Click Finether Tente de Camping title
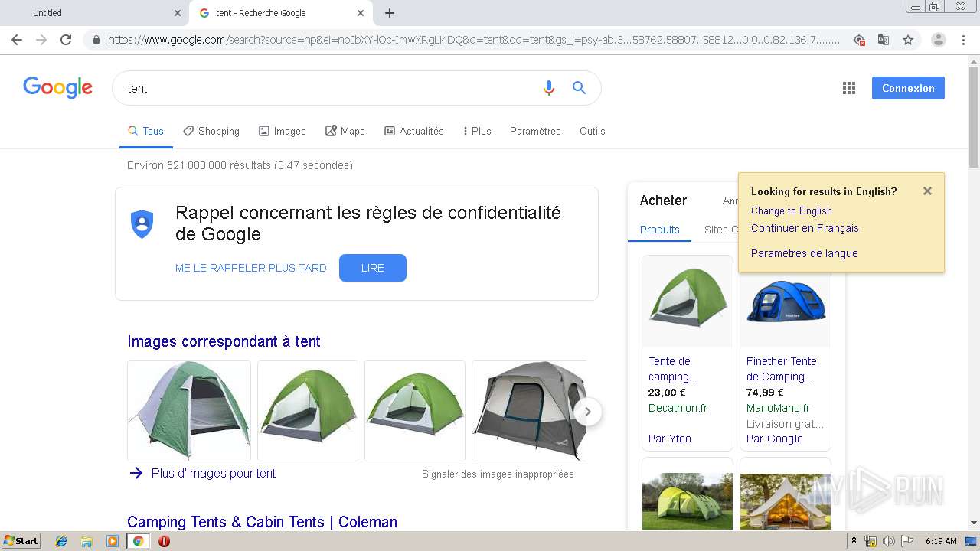Viewport: 980px width, 551px height. click(x=782, y=369)
